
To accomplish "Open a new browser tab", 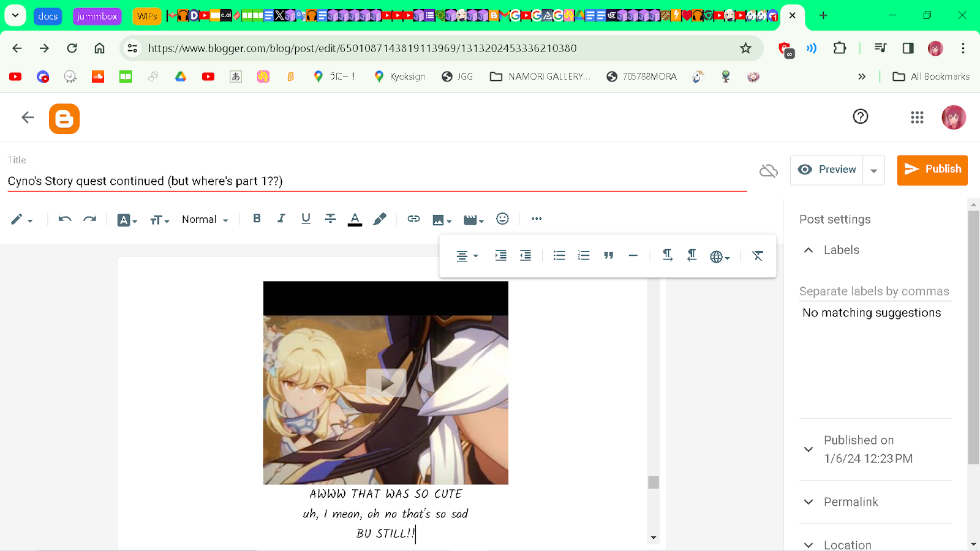I will click(x=823, y=15).
